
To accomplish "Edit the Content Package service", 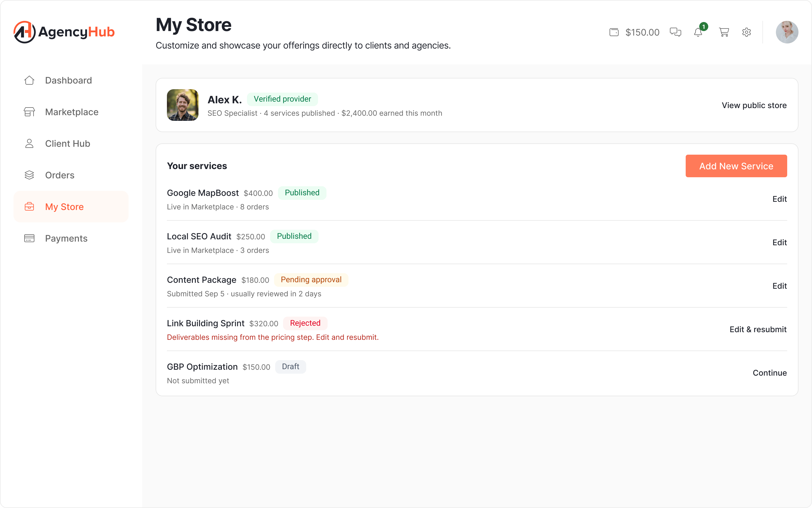I will click(x=780, y=286).
